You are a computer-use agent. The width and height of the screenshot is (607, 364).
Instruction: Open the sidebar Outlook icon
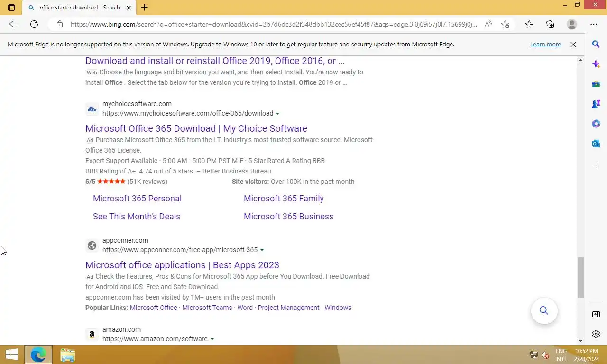tap(596, 144)
